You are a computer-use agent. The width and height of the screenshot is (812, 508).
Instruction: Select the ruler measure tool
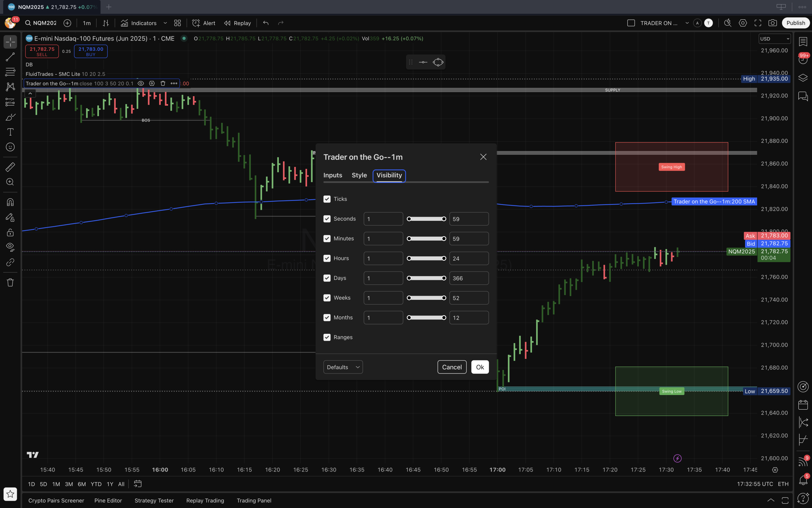coord(10,167)
